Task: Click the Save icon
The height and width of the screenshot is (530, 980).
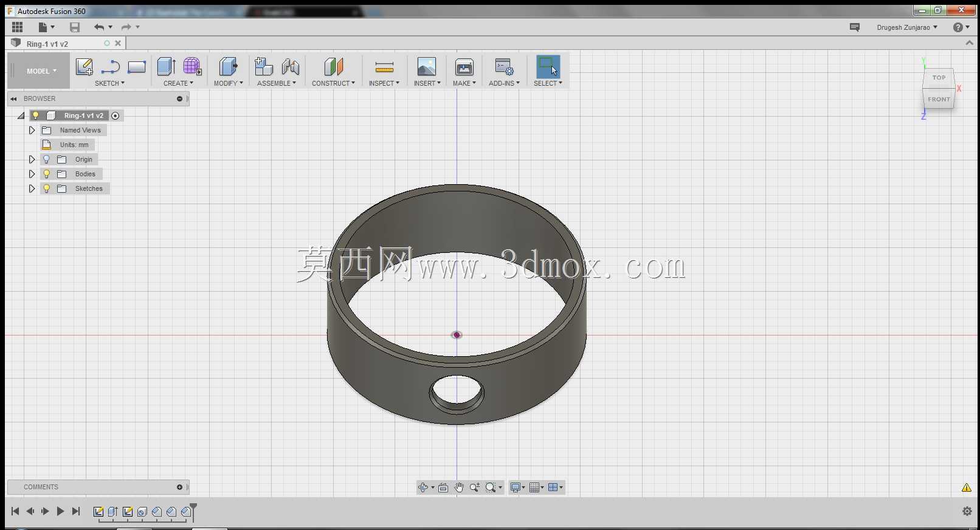Action: [75, 27]
